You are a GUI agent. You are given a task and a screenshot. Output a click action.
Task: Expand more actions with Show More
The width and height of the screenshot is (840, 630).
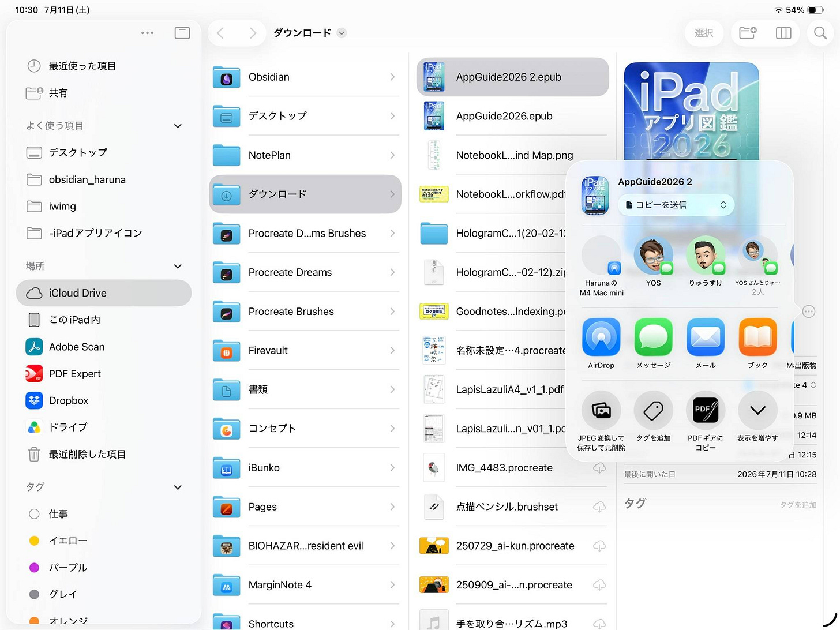(x=758, y=410)
